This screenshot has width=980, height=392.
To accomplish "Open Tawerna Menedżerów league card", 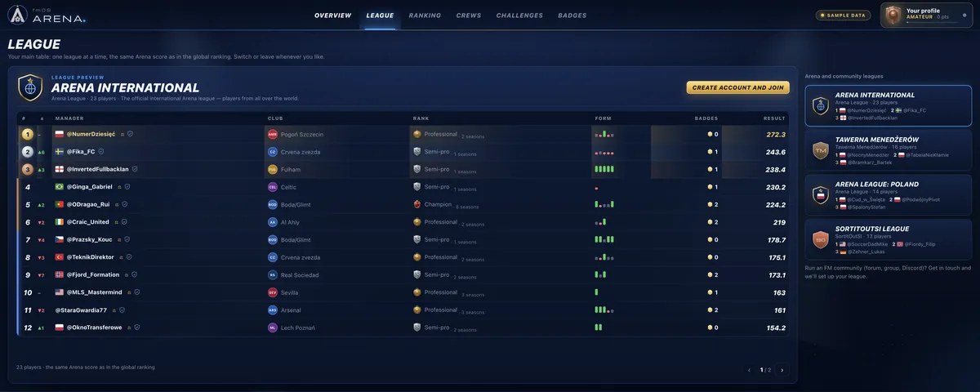I will [888, 150].
